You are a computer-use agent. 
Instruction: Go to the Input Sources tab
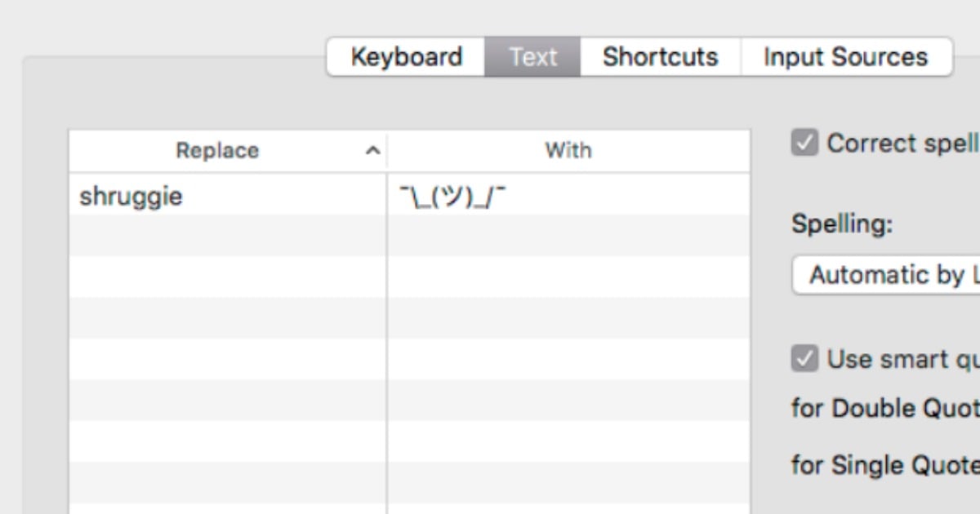pos(846,57)
